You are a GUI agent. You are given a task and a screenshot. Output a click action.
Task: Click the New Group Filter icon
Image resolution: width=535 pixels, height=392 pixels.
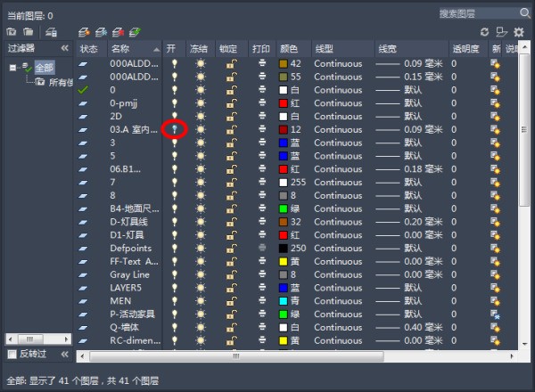click(29, 32)
